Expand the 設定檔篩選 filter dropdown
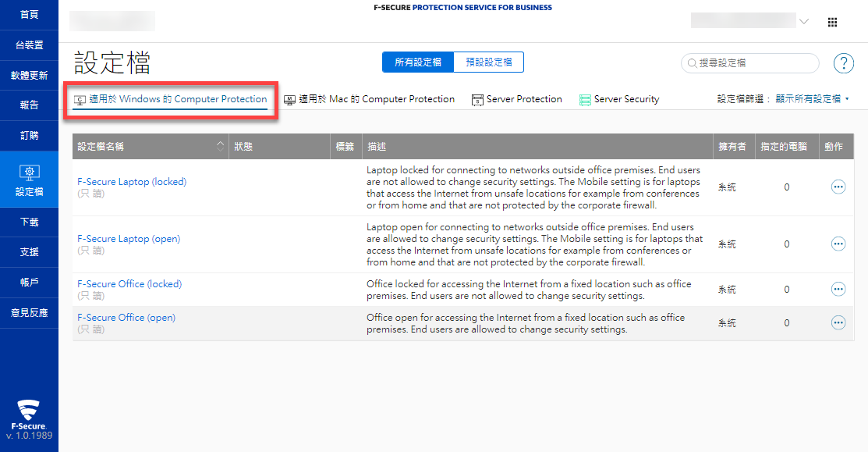This screenshot has height=452, width=868. point(811,99)
